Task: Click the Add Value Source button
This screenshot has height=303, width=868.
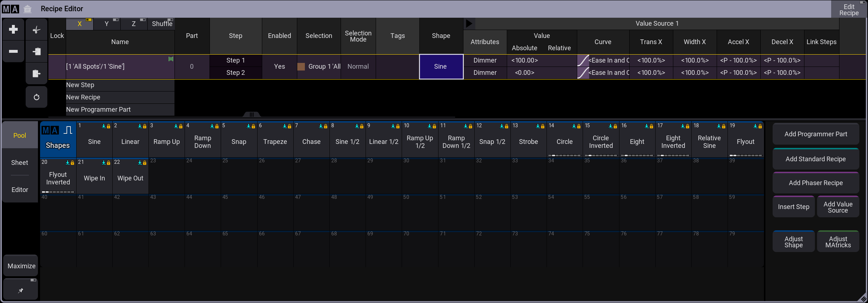Action: [838, 207]
